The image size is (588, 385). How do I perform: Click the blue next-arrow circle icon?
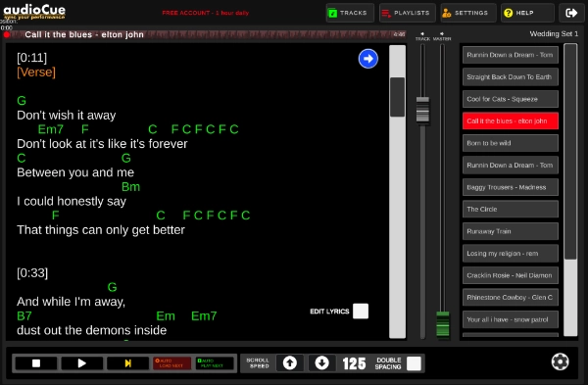click(368, 59)
